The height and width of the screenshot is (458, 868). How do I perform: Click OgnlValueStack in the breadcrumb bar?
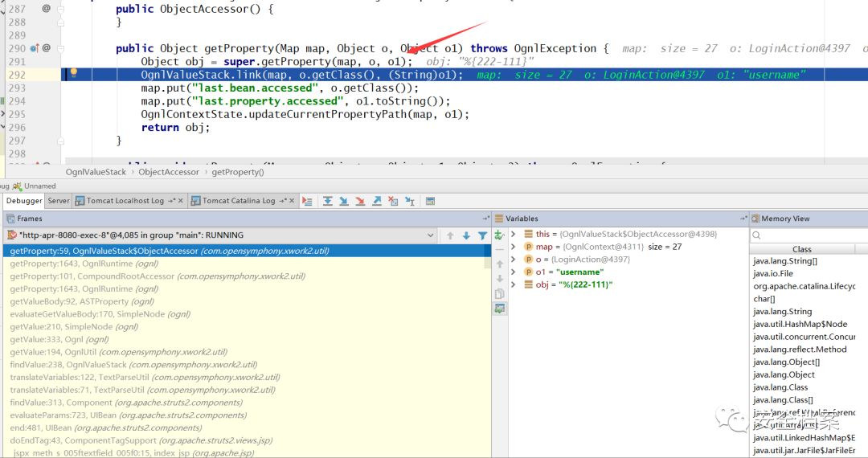pyautogui.click(x=96, y=172)
